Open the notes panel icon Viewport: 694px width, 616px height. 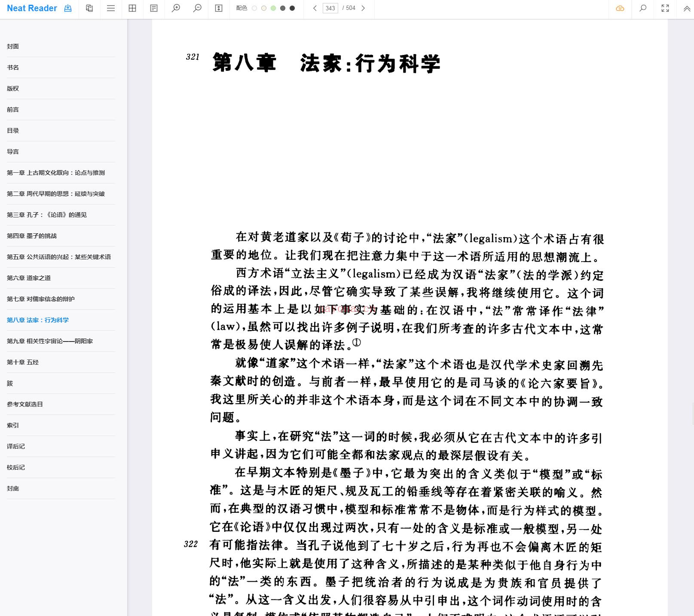tap(154, 8)
